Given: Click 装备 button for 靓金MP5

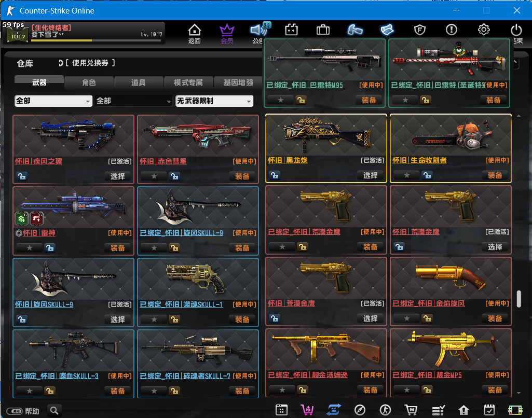Looking at the screenshot, I should tap(495, 390).
